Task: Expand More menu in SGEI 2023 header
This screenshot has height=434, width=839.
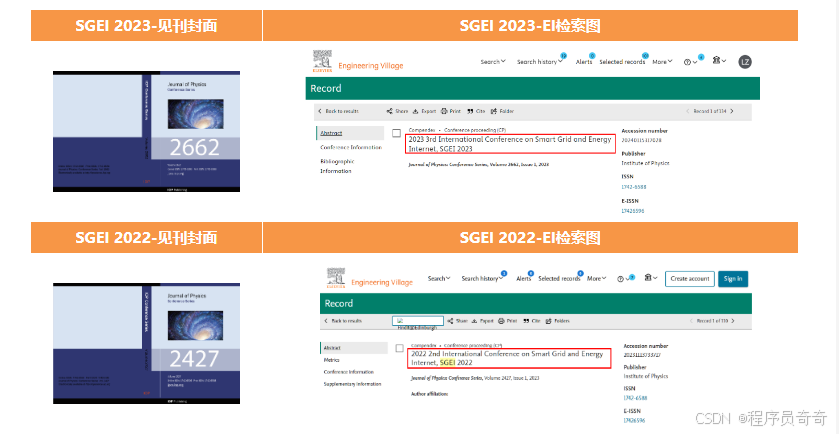Action: click(662, 62)
